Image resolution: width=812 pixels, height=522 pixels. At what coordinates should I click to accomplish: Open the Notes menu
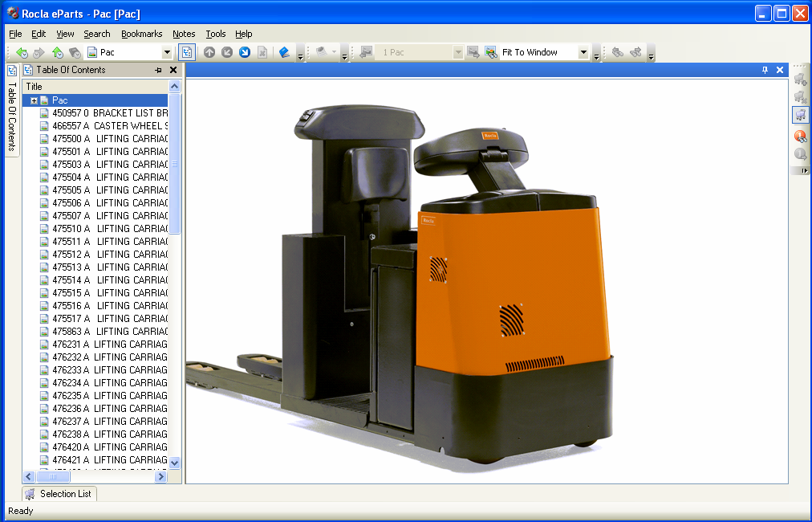[x=184, y=34]
